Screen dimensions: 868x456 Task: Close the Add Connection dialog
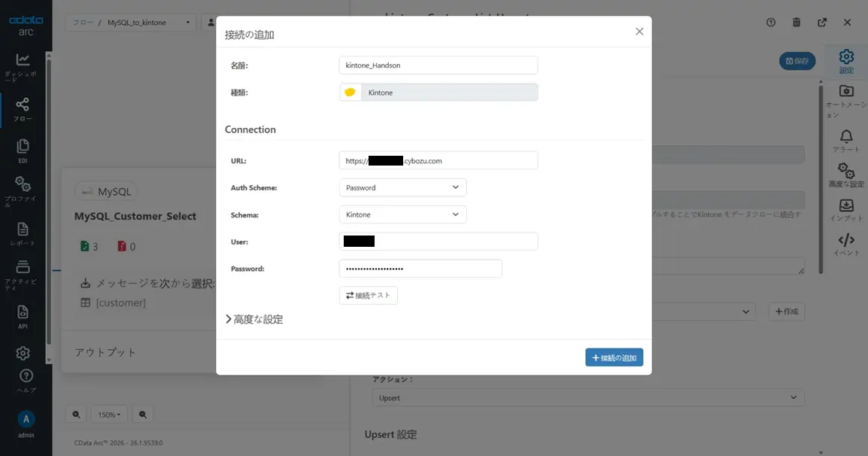click(639, 32)
